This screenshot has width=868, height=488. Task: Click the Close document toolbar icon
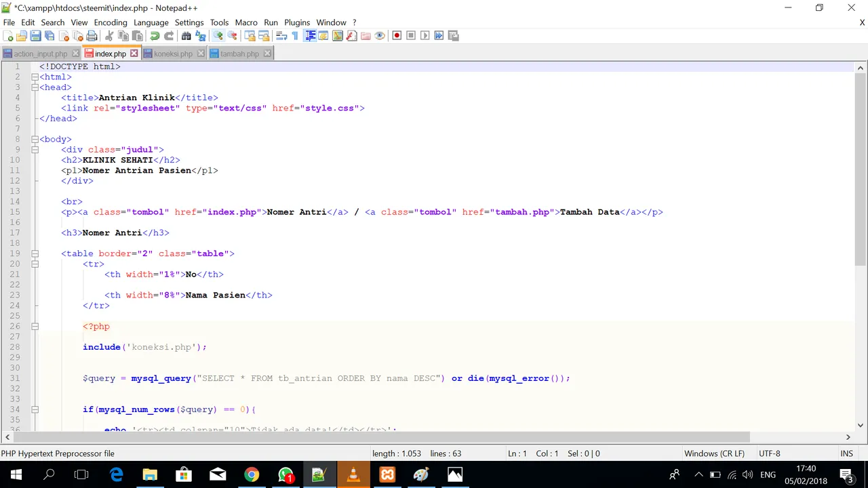(64, 36)
